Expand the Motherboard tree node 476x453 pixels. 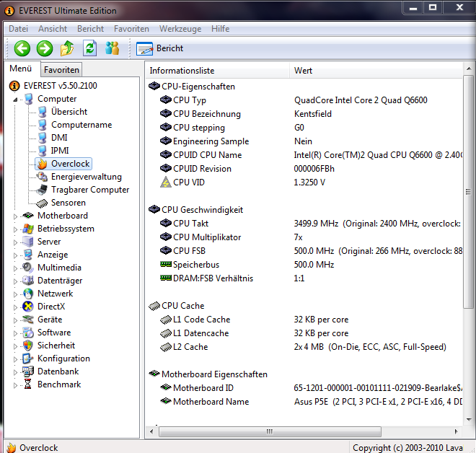point(15,216)
